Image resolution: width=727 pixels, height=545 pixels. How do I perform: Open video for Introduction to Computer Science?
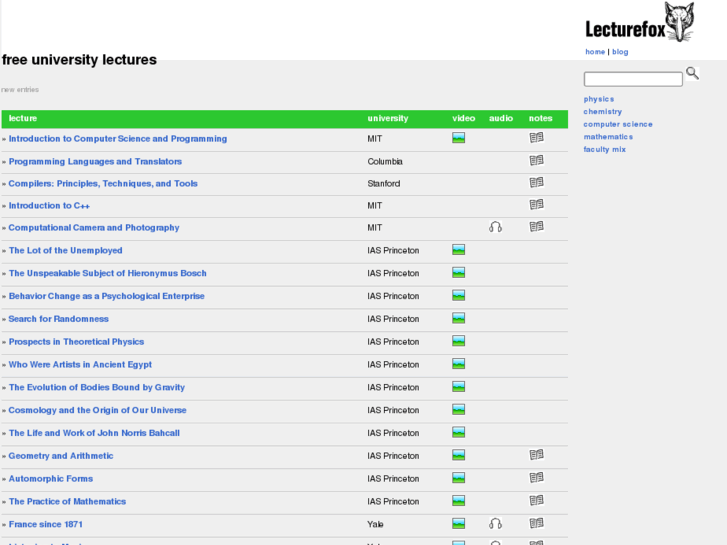click(458, 138)
